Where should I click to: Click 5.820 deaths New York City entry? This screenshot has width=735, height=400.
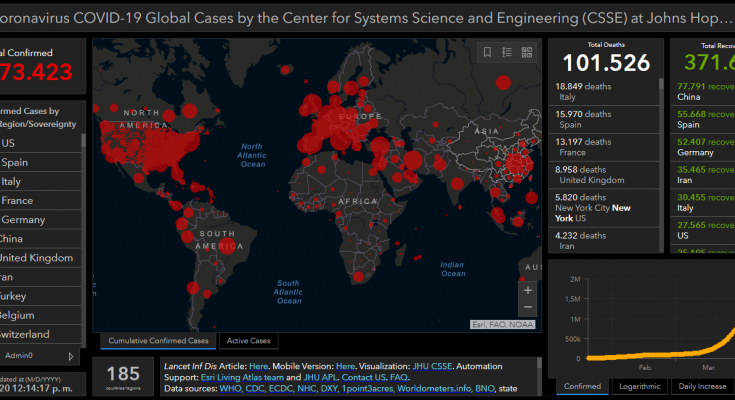pyautogui.click(x=604, y=208)
